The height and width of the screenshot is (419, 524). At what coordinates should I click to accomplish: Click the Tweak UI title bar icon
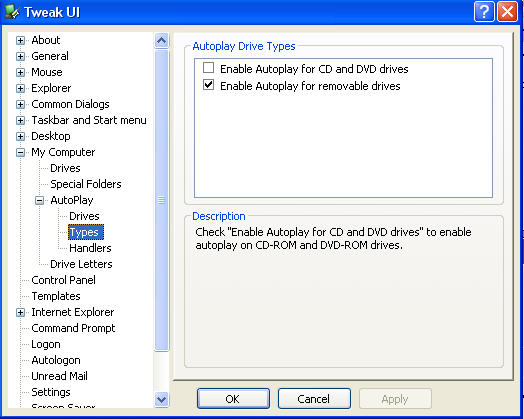click(x=12, y=12)
